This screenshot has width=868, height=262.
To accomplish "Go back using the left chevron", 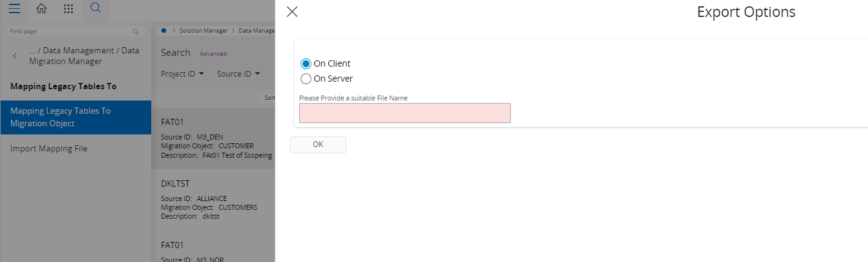I will pyautogui.click(x=15, y=56).
